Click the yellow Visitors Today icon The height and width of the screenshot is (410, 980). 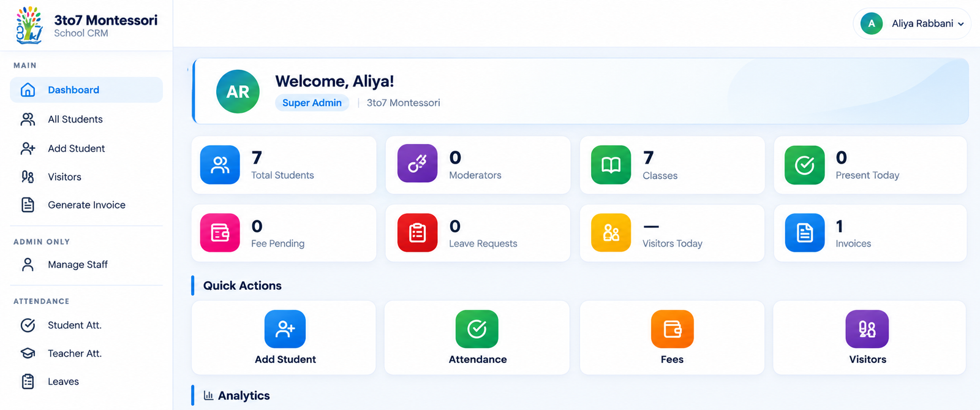point(611,233)
